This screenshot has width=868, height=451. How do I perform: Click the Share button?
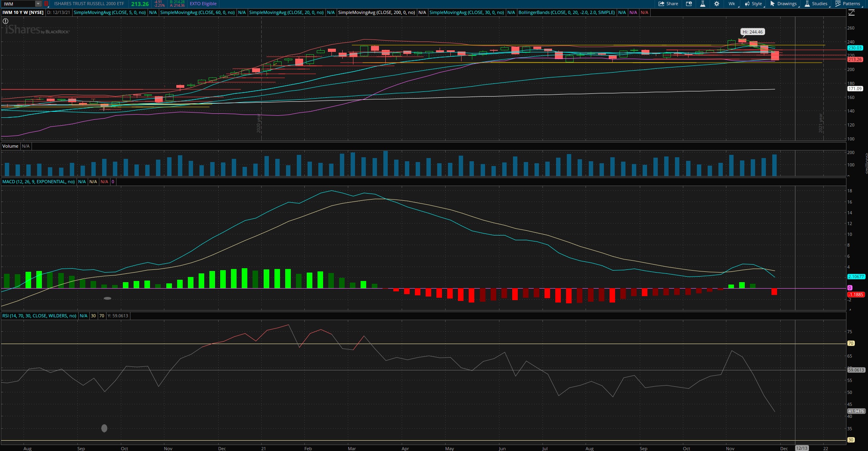tap(668, 4)
